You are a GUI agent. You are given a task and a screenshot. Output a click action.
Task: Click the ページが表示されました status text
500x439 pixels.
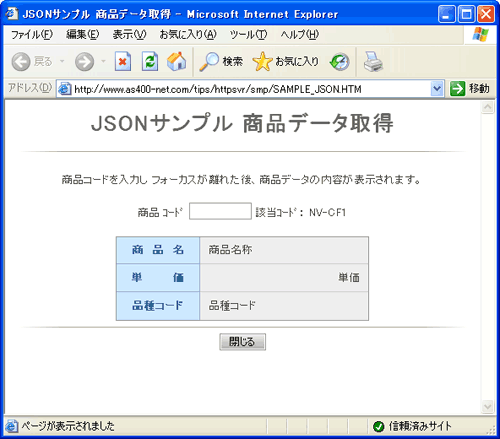[68, 426]
